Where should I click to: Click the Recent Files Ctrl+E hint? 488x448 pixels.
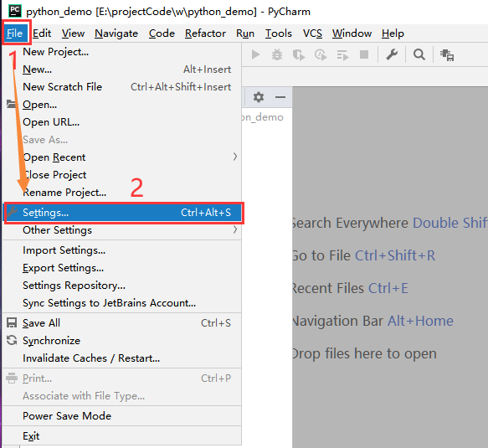[x=350, y=288]
